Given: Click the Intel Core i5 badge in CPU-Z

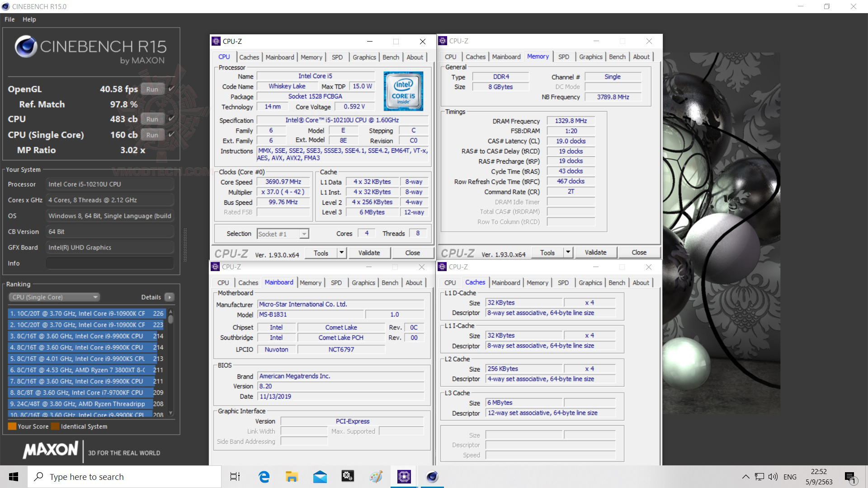Looking at the screenshot, I should tap(402, 91).
